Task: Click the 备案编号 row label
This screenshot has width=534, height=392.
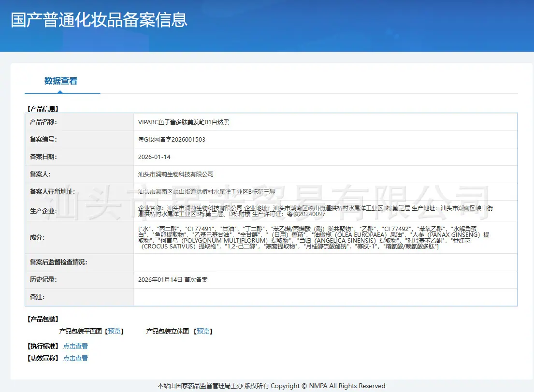Action: [x=43, y=139]
